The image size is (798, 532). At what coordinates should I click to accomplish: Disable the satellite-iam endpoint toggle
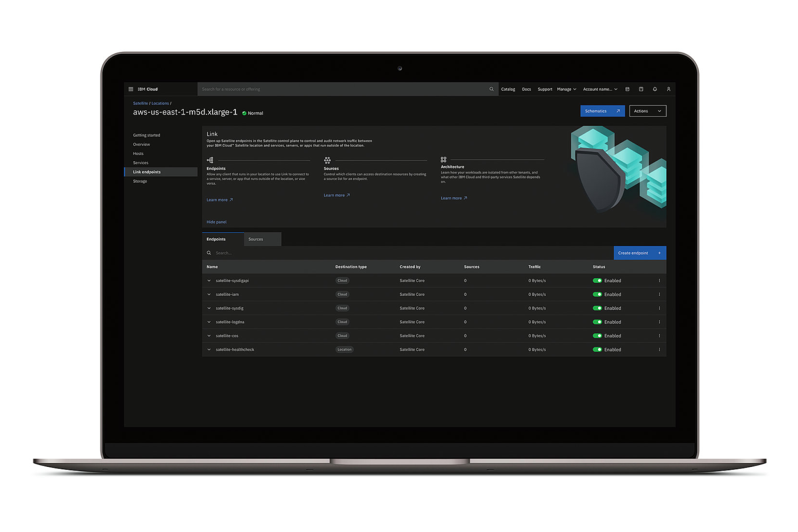tap(597, 294)
